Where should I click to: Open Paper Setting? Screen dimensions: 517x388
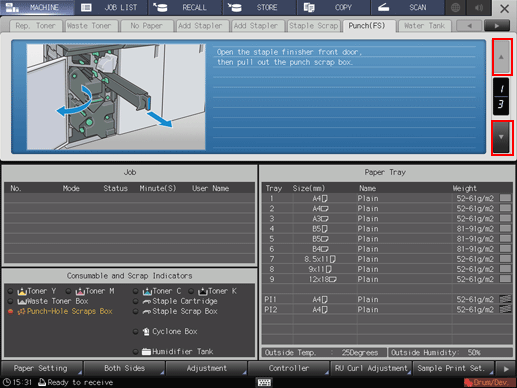click(42, 368)
